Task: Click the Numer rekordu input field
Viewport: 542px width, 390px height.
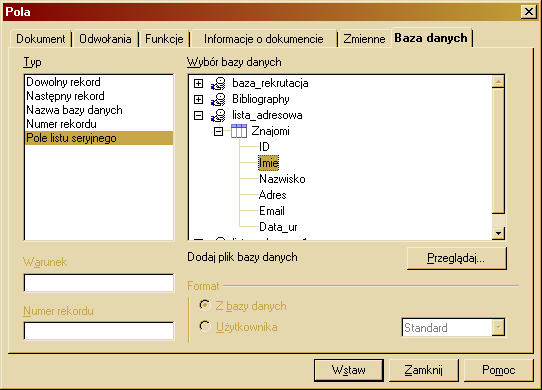Action: (99, 331)
